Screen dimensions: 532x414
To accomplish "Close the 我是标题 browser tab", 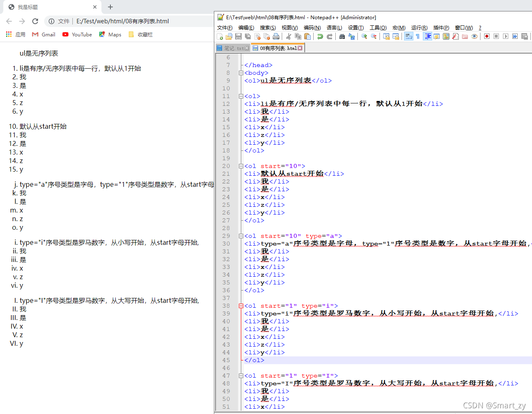I will click(x=95, y=7).
